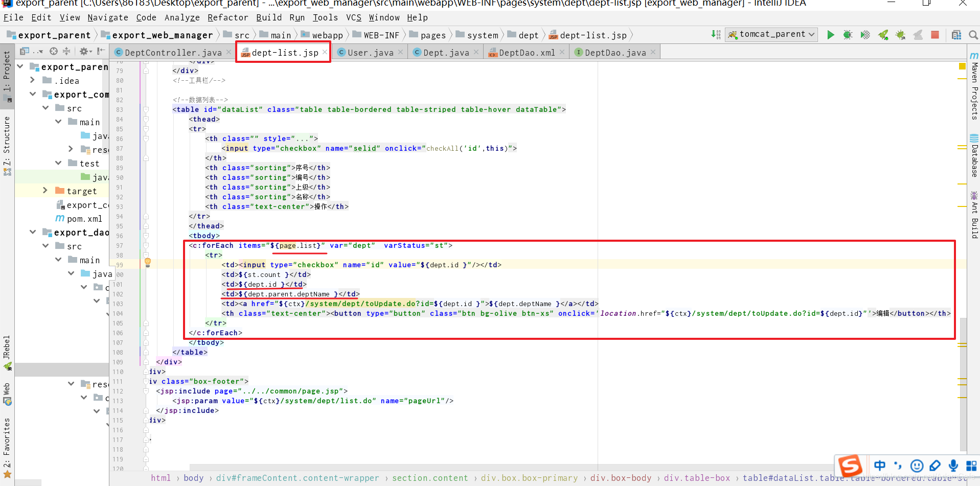This screenshot has width=980, height=486.
Task: Click section.content in bottom breadcrumb
Action: (430, 478)
